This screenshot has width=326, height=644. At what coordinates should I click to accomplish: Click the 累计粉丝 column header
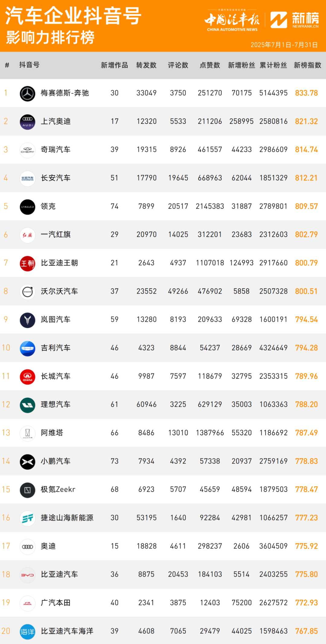[x=273, y=65]
